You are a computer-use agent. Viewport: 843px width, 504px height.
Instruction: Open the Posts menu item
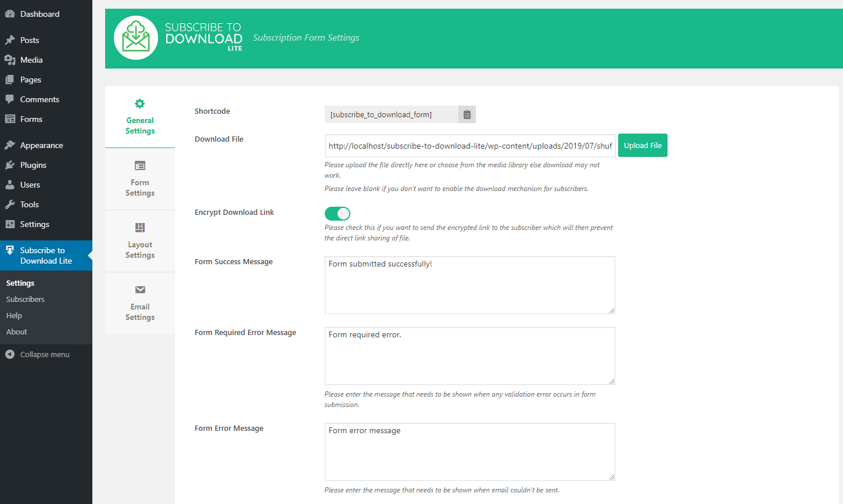46,40
